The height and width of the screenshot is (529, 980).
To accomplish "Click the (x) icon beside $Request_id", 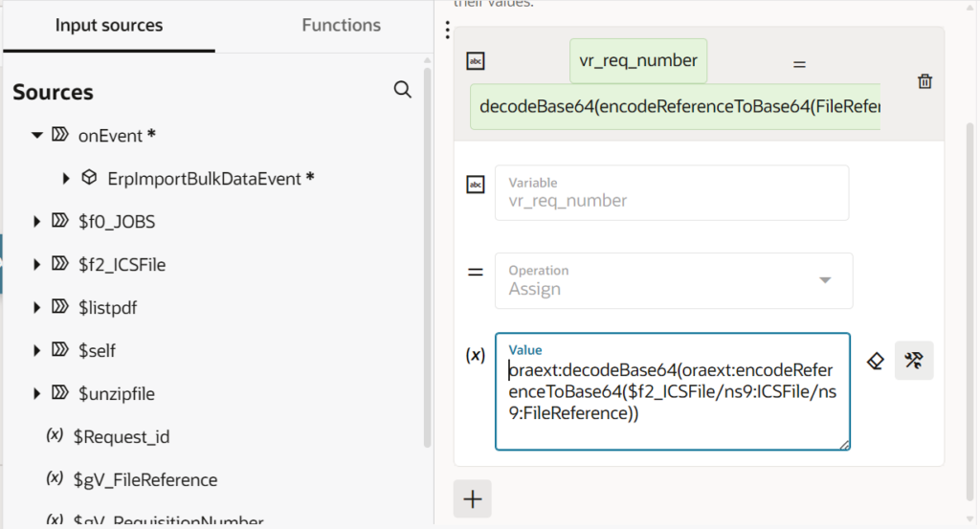I will tap(55, 436).
